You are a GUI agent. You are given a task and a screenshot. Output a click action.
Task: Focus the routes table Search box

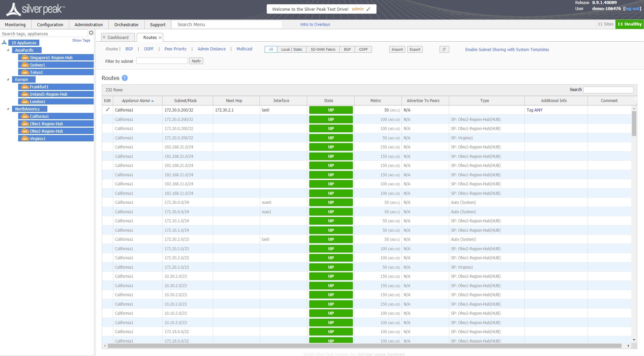(x=608, y=90)
